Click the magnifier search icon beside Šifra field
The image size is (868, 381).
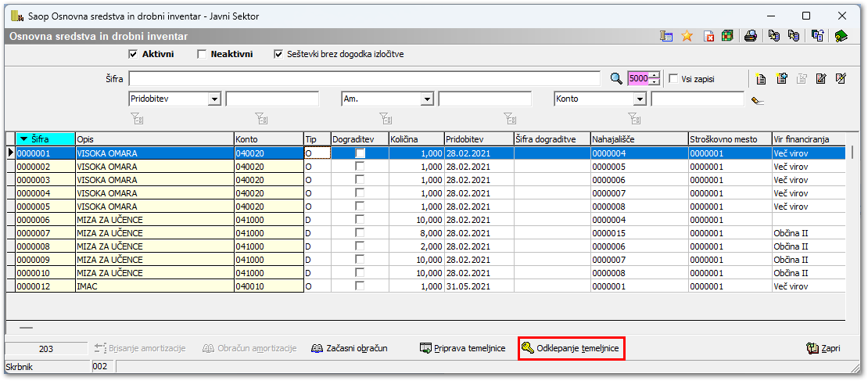[x=616, y=79]
